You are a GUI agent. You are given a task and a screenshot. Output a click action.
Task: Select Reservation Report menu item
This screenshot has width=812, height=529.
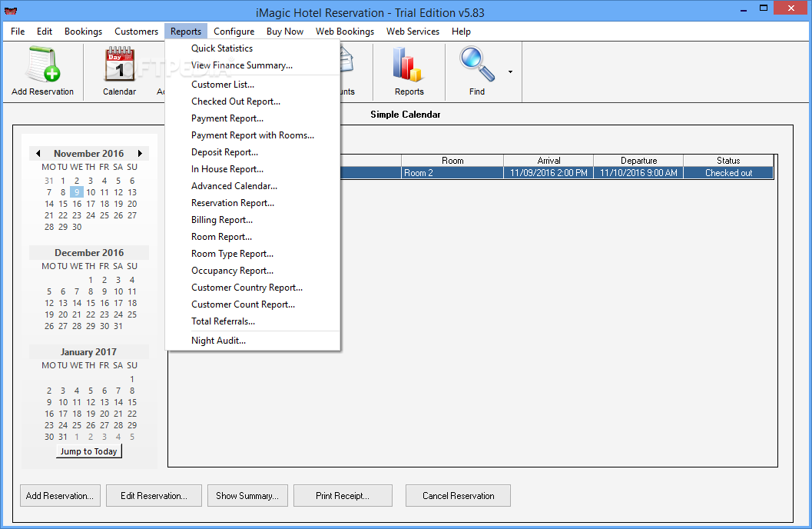[x=253, y=203]
